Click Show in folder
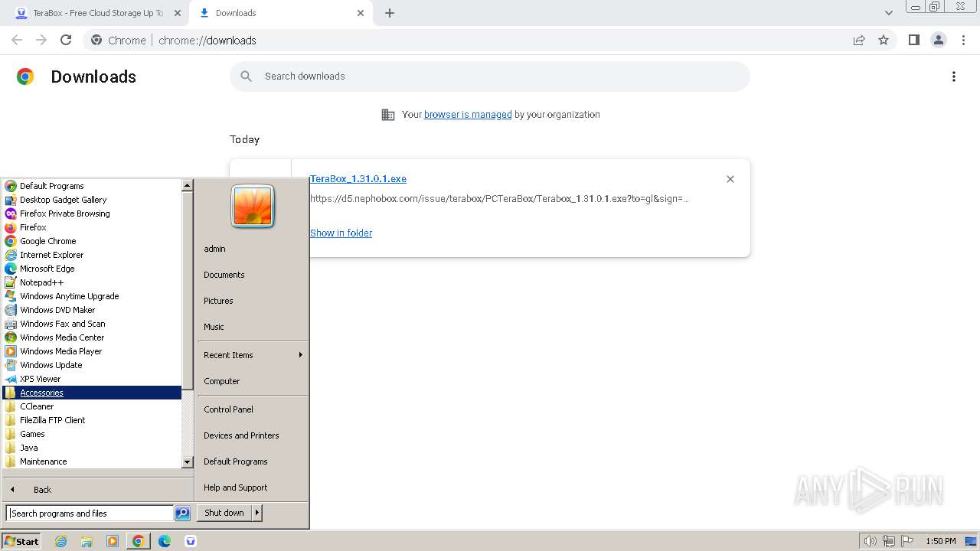 coord(341,233)
